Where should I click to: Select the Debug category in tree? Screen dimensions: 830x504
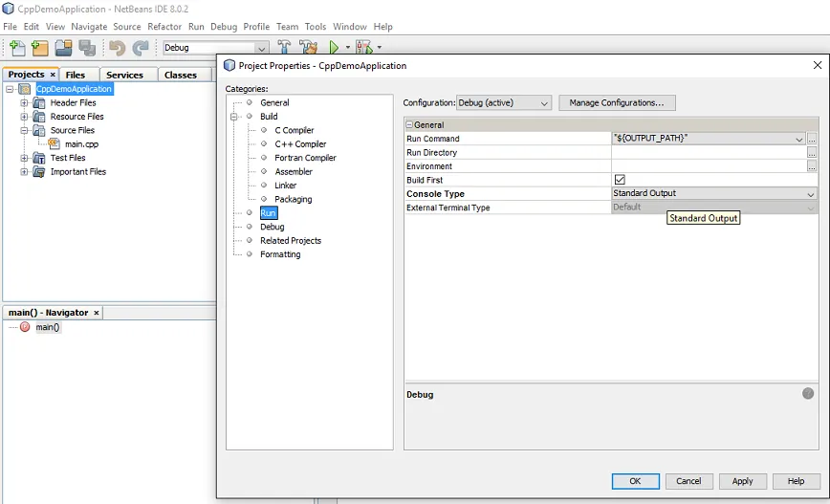tap(273, 227)
